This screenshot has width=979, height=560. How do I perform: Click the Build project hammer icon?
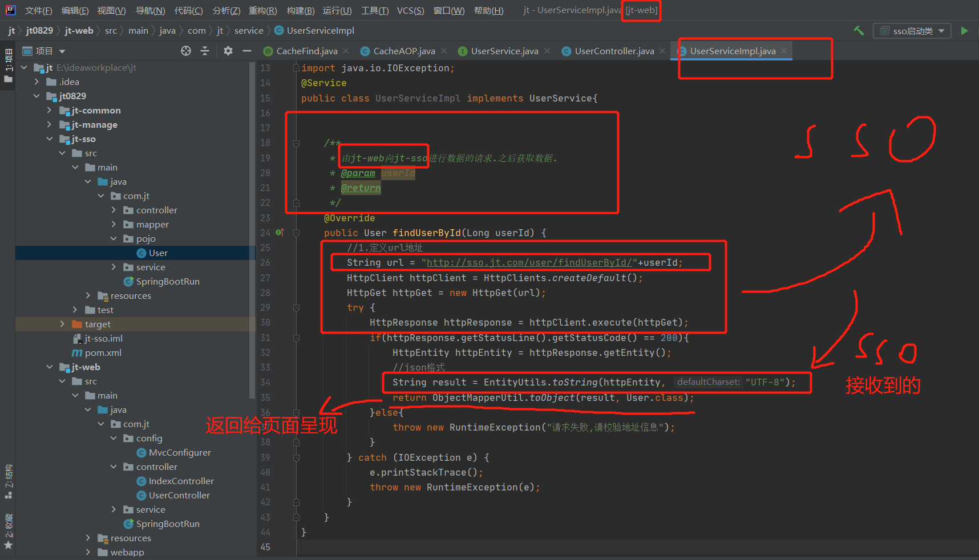click(x=859, y=31)
